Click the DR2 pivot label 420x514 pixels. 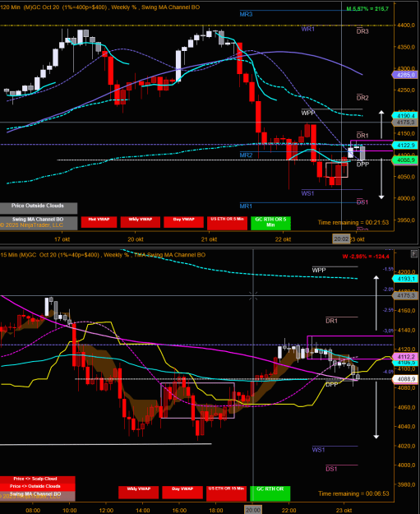pyautogui.click(x=362, y=98)
